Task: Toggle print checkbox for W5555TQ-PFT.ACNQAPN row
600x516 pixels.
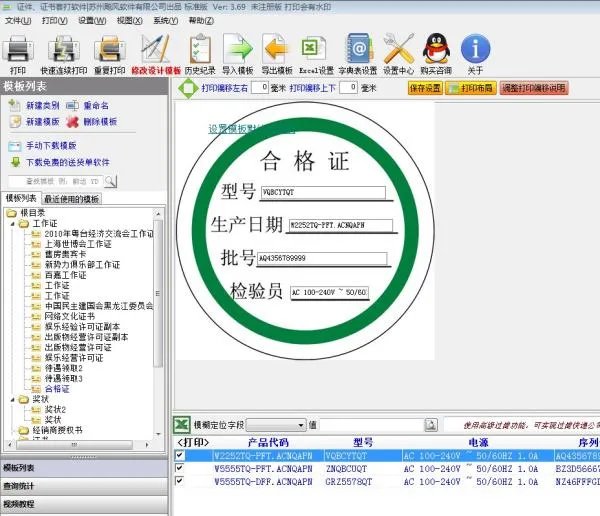Action: [x=179, y=468]
